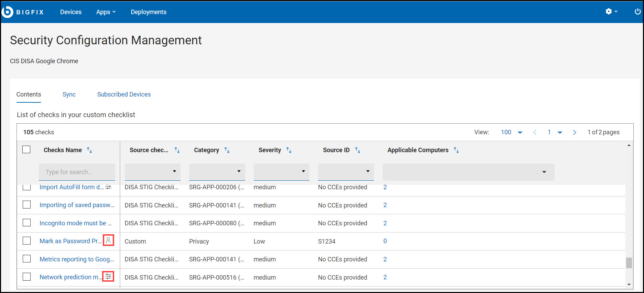Go to next page arrow
Screen dimensions: 644x293
575,133
